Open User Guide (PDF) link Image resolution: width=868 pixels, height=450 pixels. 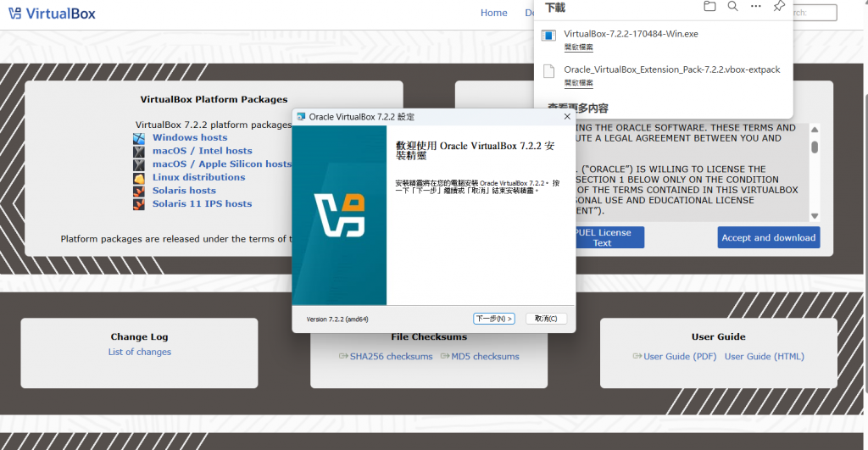(x=680, y=357)
